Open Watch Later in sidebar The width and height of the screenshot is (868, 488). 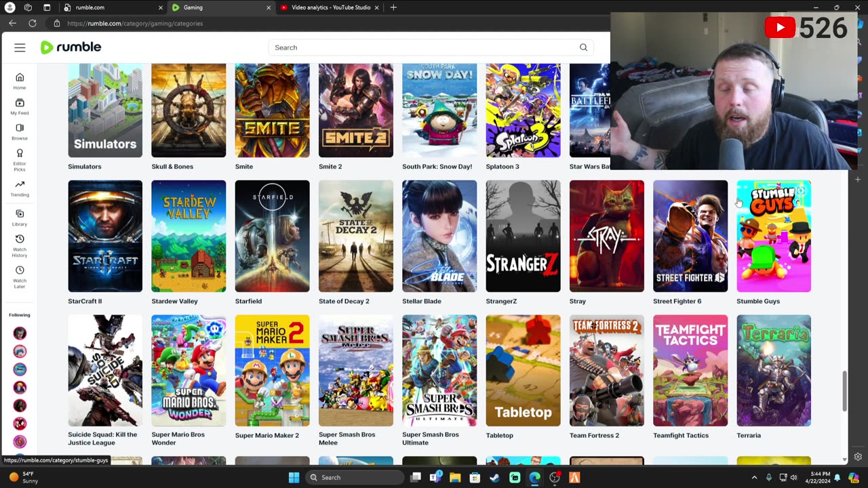click(20, 277)
